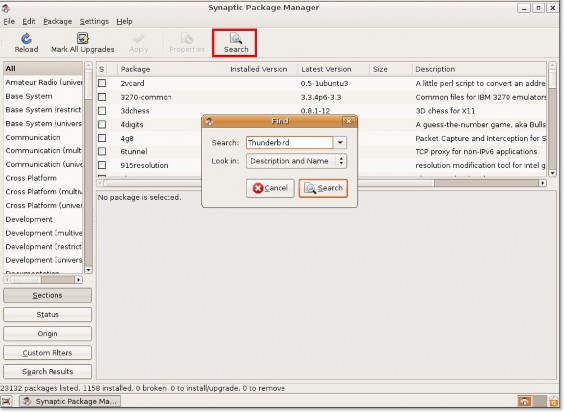Click the Search toolbar icon

(x=236, y=38)
